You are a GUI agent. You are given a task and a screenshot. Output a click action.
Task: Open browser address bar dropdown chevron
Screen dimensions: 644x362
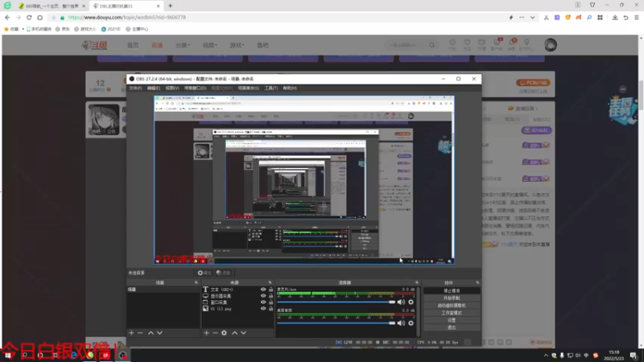tap(532, 18)
